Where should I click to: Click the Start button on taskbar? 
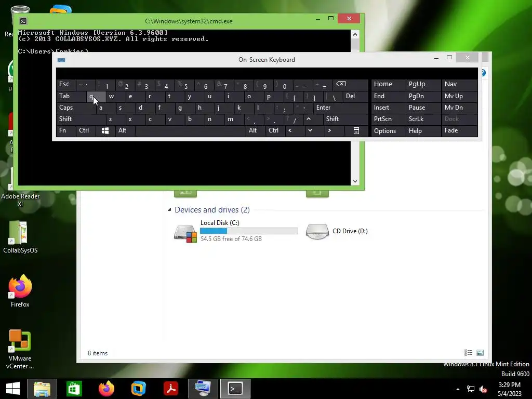point(13,389)
